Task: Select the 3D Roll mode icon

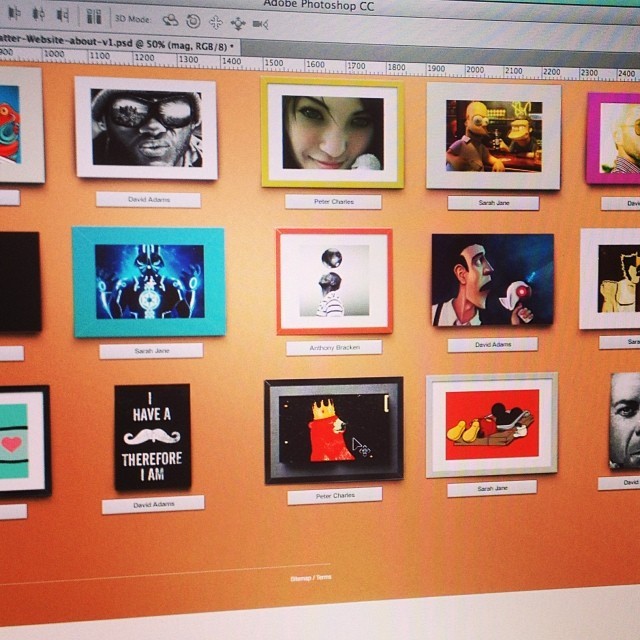Action: click(x=193, y=21)
